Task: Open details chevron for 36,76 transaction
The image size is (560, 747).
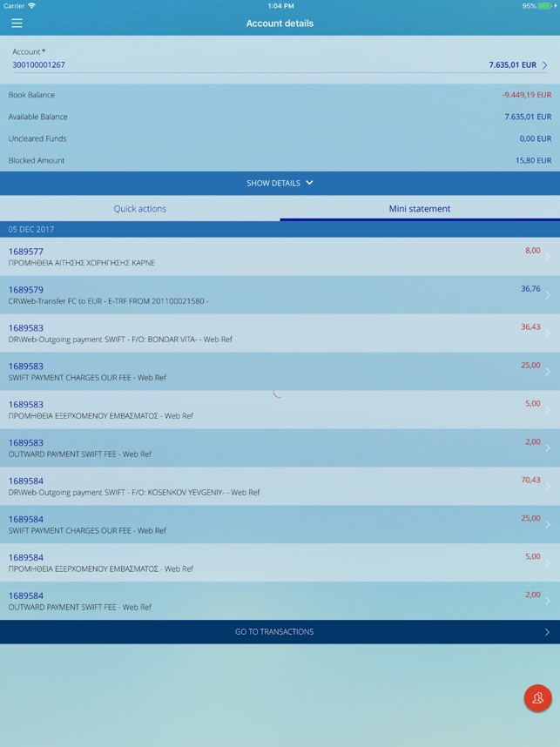Action: 548,295
